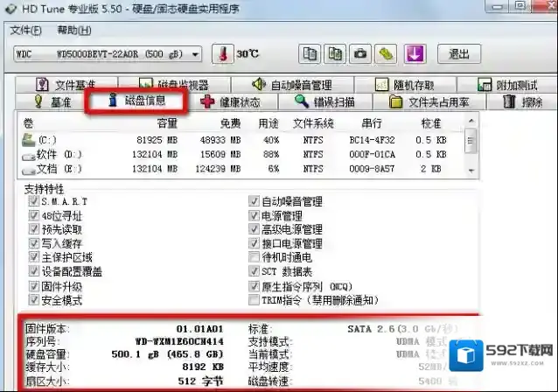Click the volume list scroll up arrow
558x392 pixels.
tap(471, 122)
